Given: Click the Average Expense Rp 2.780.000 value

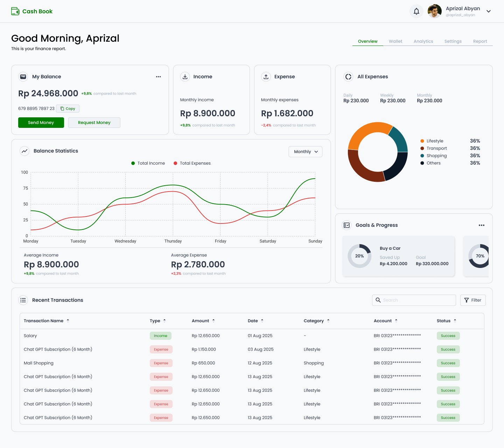Looking at the screenshot, I should point(198,264).
